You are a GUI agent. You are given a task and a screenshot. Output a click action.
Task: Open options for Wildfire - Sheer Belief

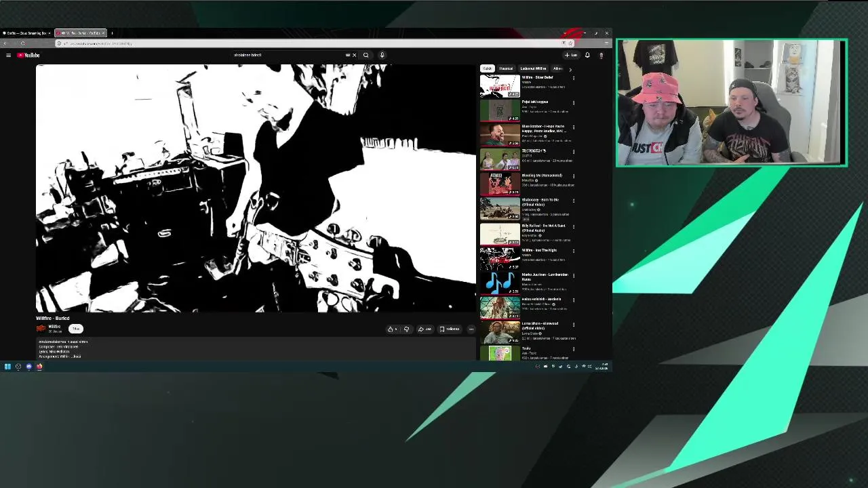point(574,78)
